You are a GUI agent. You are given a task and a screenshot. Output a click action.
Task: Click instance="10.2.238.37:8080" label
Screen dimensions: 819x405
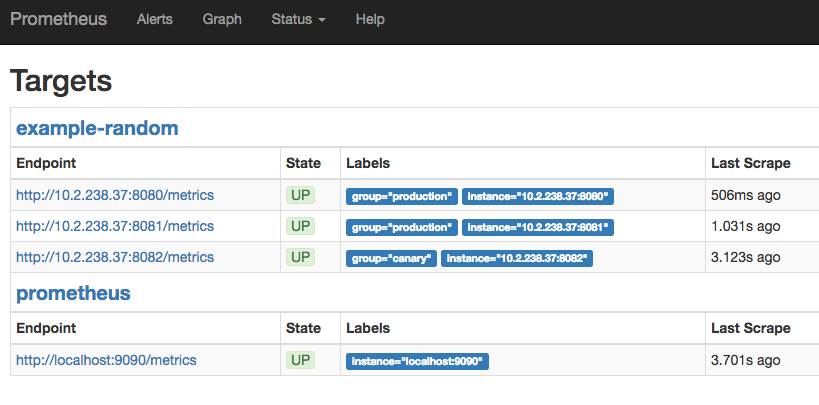[x=538, y=196]
